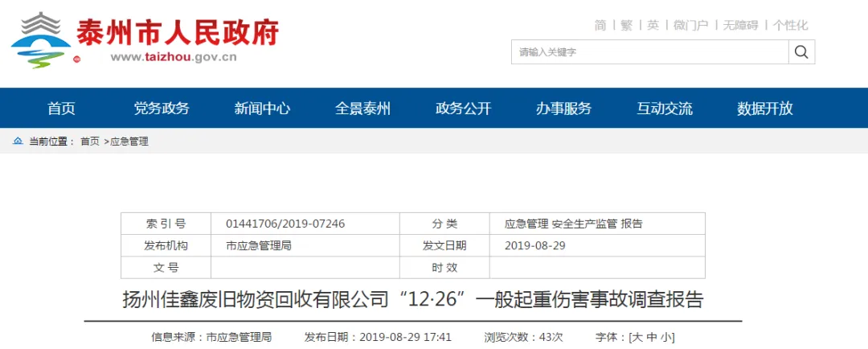Go to 首页 in navigation bar
This screenshot has width=868, height=349.
coord(61,108)
